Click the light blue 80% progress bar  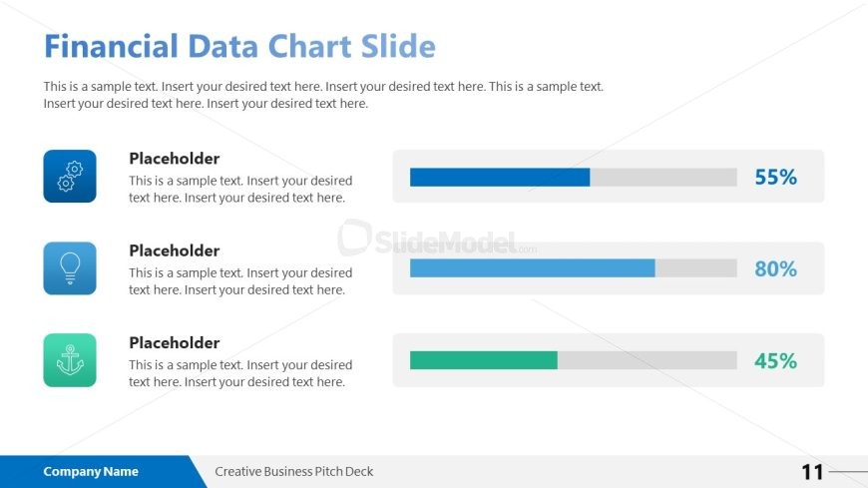[x=533, y=268]
